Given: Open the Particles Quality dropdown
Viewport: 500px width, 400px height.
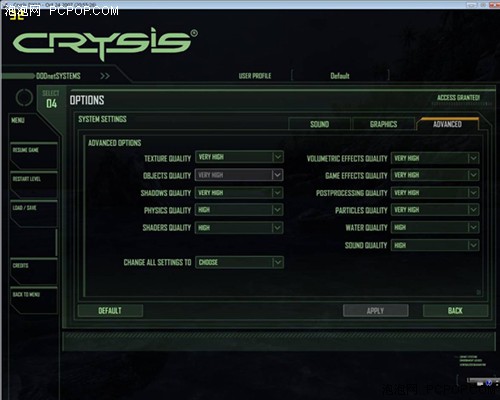Looking at the screenshot, I should [435, 210].
